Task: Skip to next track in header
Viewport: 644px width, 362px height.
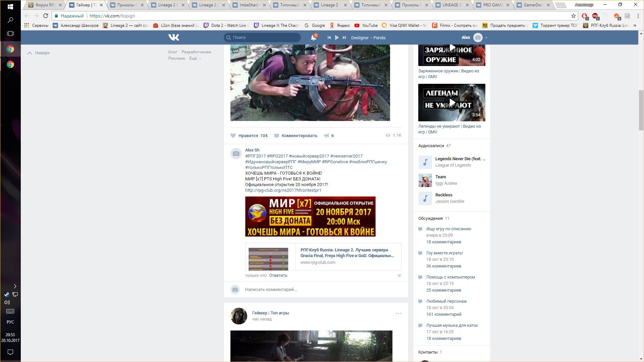Action: pos(344,38)
